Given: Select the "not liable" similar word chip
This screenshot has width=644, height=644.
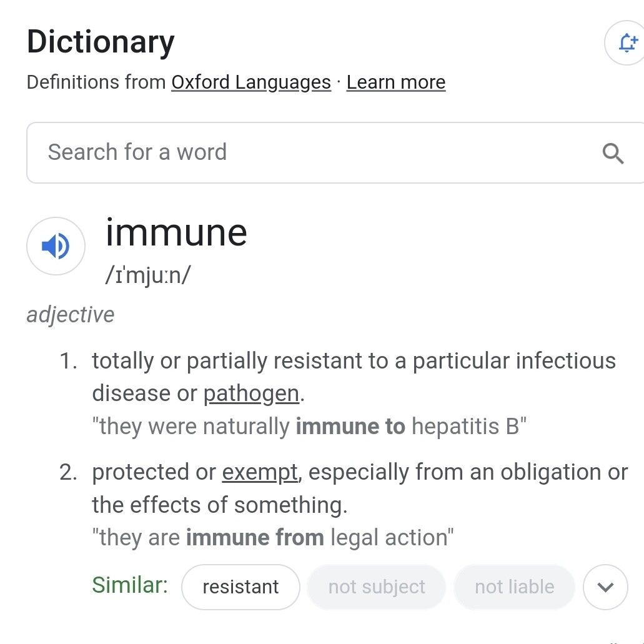Looking at the screenshot, I should [x=515, y=587].
